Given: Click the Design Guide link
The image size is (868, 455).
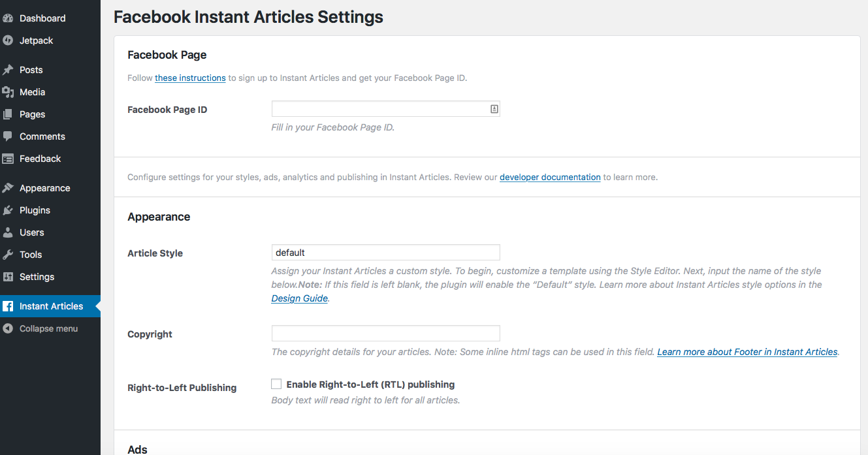Looking at the screenshot, I should point(299,298).
